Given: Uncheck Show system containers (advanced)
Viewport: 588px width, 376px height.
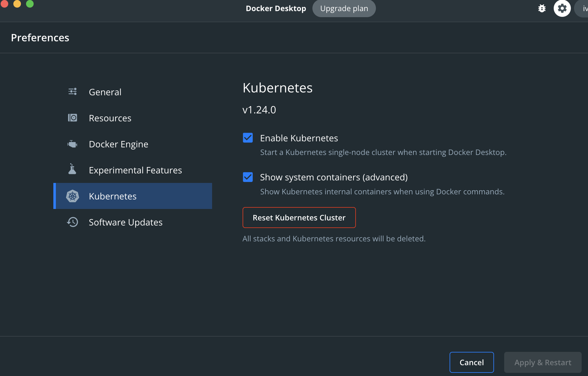Looking at the screenshot, I should point(248,177).
